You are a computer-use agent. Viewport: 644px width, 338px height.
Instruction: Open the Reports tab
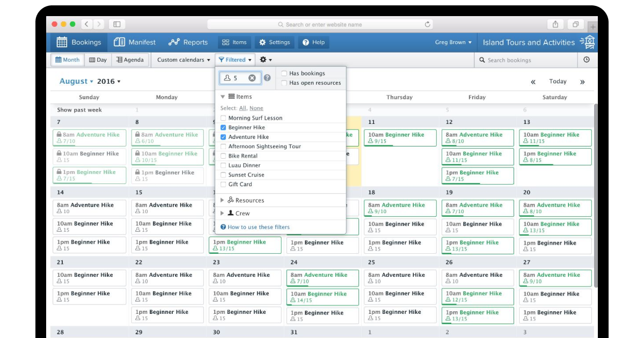click(188, 42)
